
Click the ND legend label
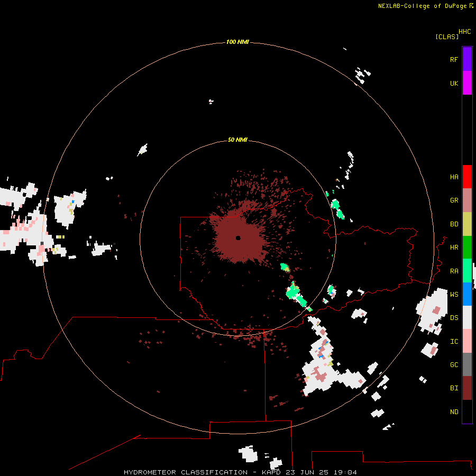pyautogui.click(x=454, y=412)
